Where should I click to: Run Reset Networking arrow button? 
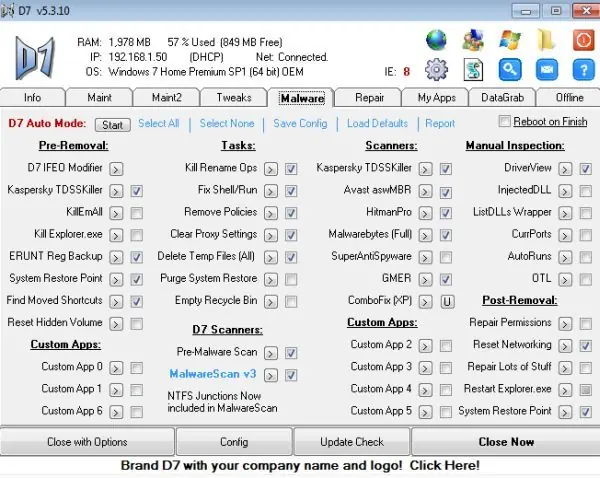tap(565, 346)
